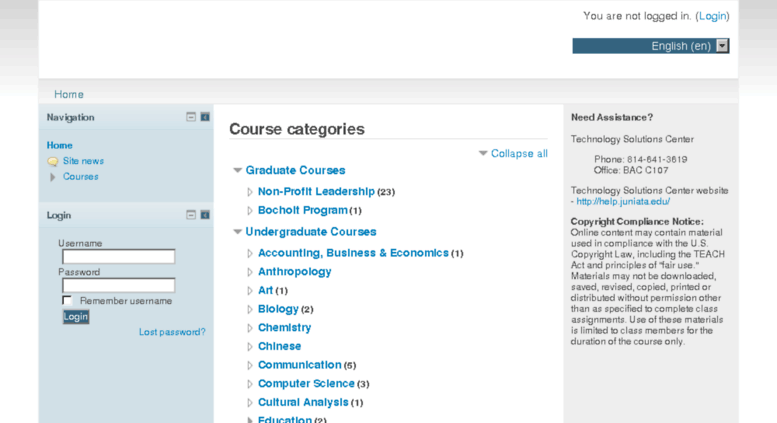Tick the Remember username checkbox
Viewport: 777px width, 423px height.
coord(67,300)
